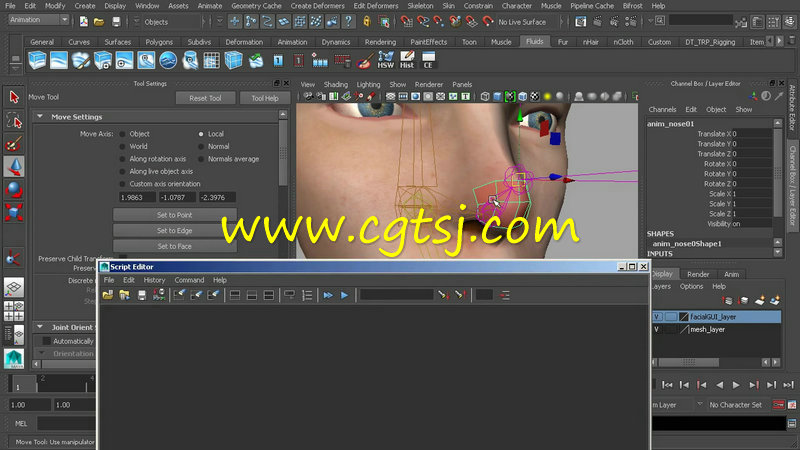Click Execute single-arrow icon in Script Editor
The width and height of the screenshot is (800, 450).
[x=344, y=295]
